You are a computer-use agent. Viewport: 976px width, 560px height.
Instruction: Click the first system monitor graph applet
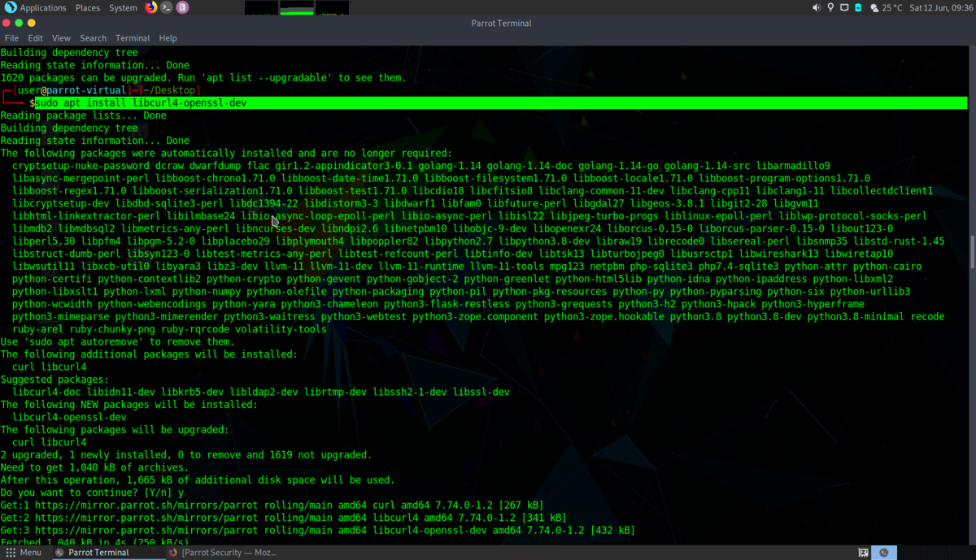(x=260, y=7)
